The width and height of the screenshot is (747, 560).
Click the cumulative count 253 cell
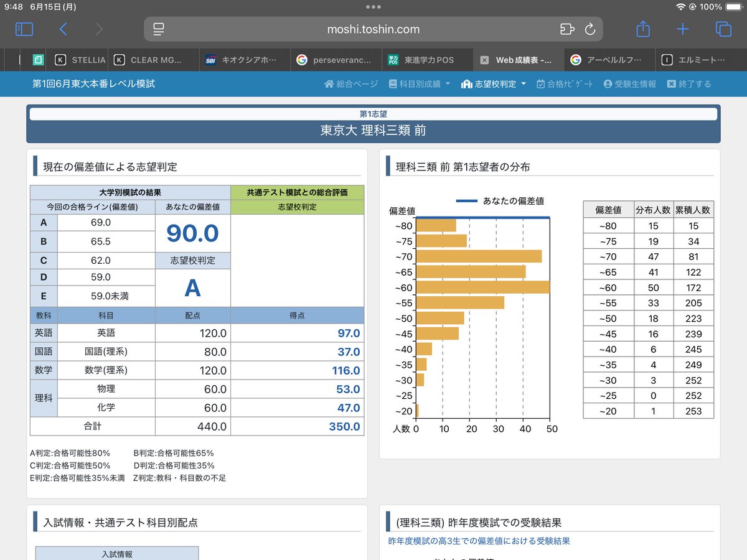coord(693,411)
